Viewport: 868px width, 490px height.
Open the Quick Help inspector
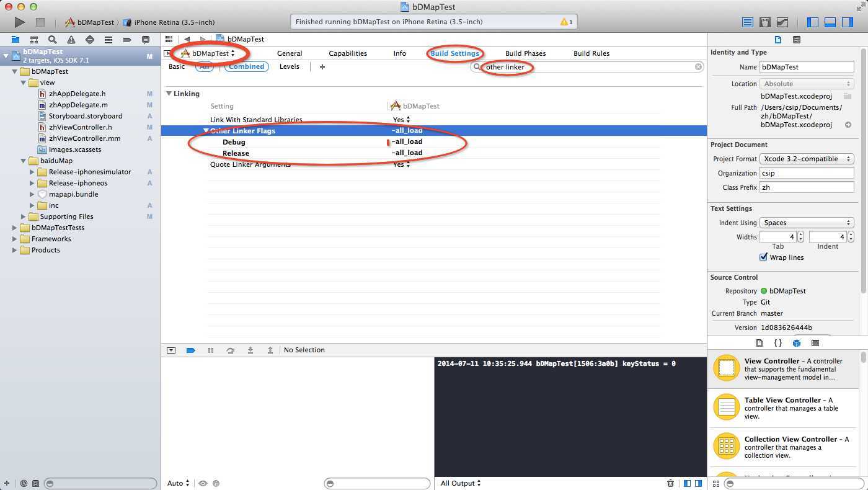click(797, 40)
